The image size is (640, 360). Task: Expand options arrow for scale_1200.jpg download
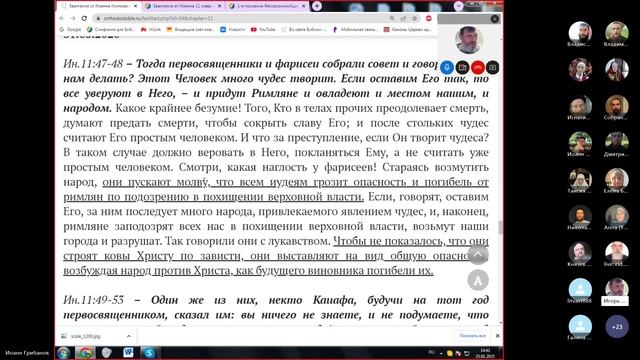click(129, 336)
